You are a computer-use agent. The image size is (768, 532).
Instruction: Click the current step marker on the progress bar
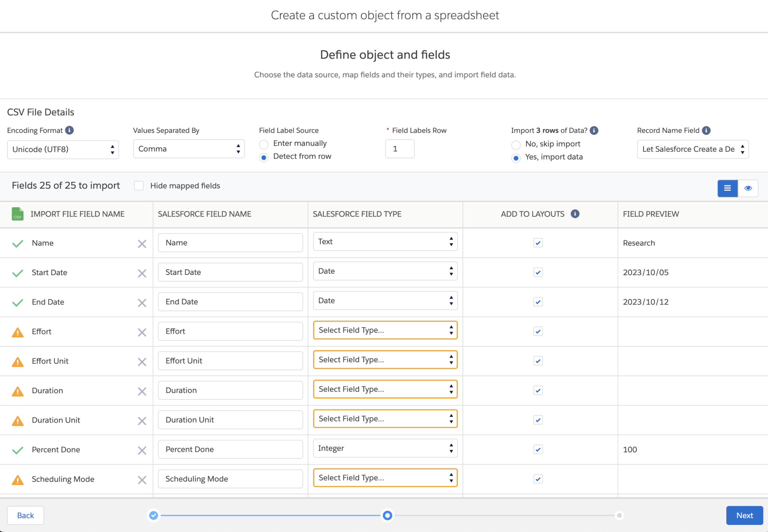[387, 515]
